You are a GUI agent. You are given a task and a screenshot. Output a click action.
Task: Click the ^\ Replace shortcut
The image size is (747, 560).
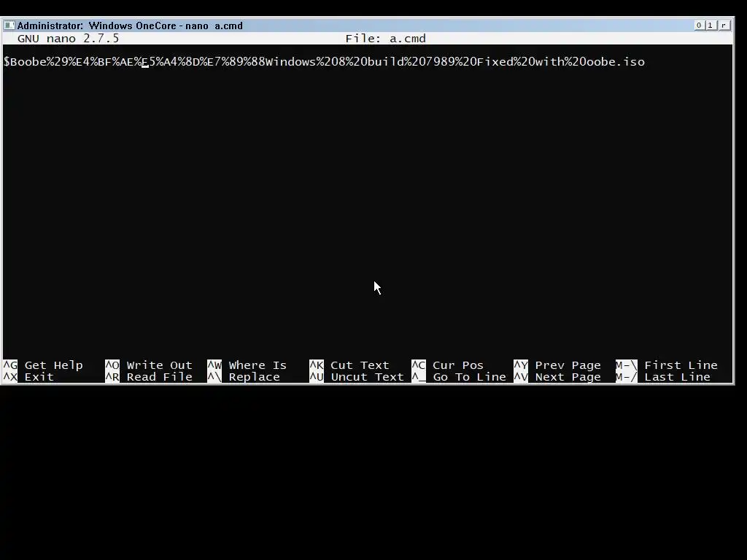pyautogui.click(x=244, y=377)
